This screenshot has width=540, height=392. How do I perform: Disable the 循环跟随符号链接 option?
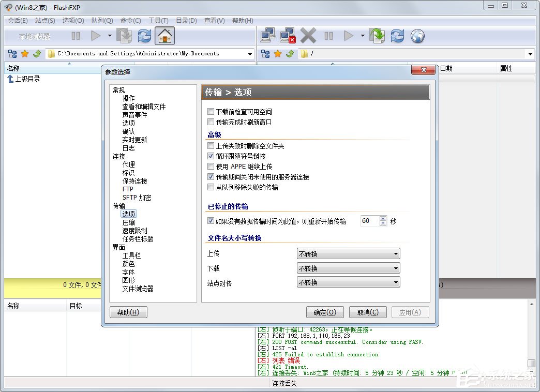(x=211, y=156)
